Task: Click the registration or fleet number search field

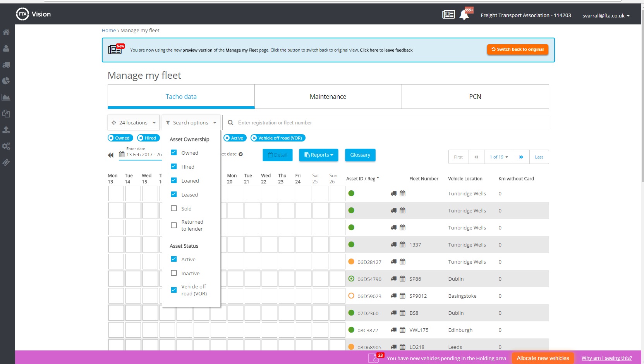Action: (385, 122)
